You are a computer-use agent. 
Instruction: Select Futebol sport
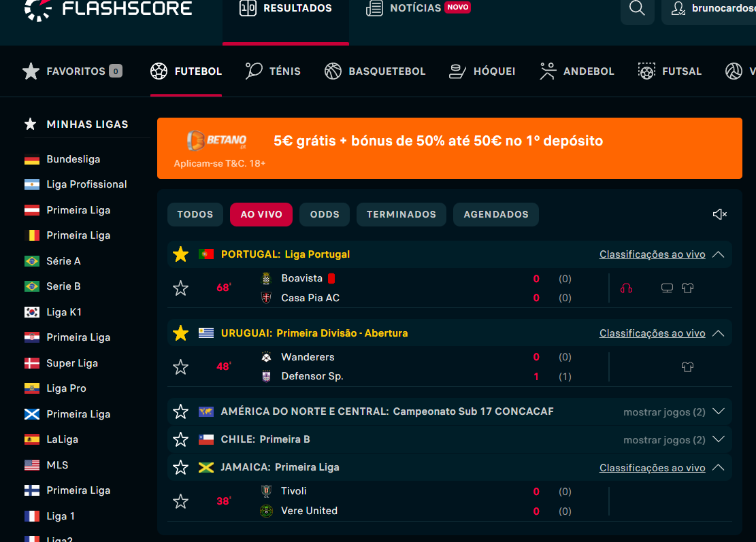pos(186,71)
